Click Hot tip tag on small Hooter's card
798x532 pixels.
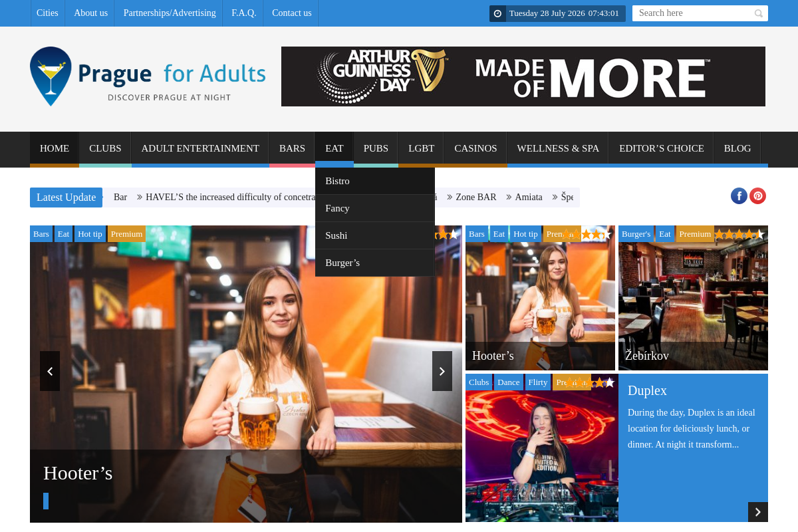[x=525, y=234]
